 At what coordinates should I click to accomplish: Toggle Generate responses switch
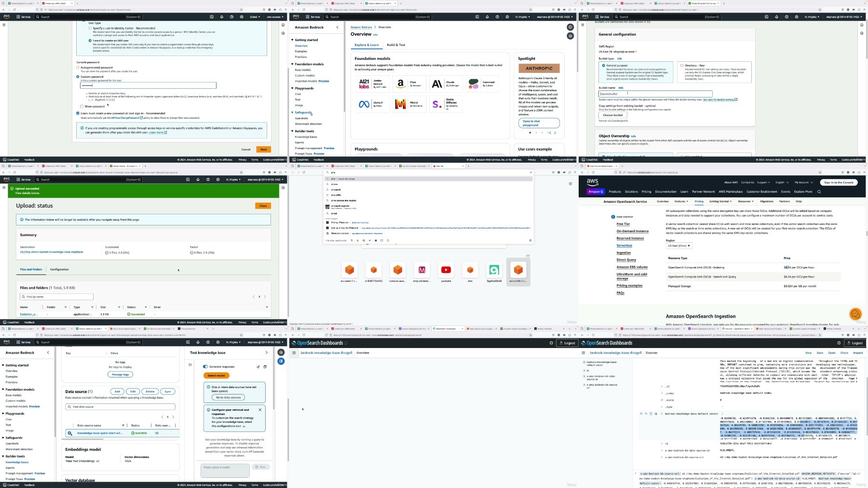(x=205, y=367)
